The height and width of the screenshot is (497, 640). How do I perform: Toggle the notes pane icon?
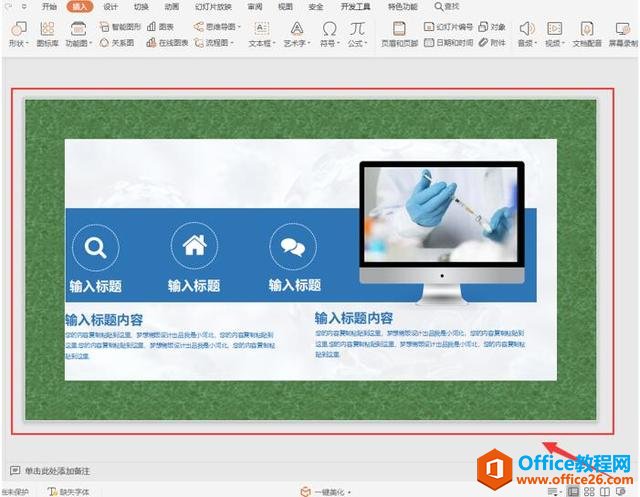553,491
